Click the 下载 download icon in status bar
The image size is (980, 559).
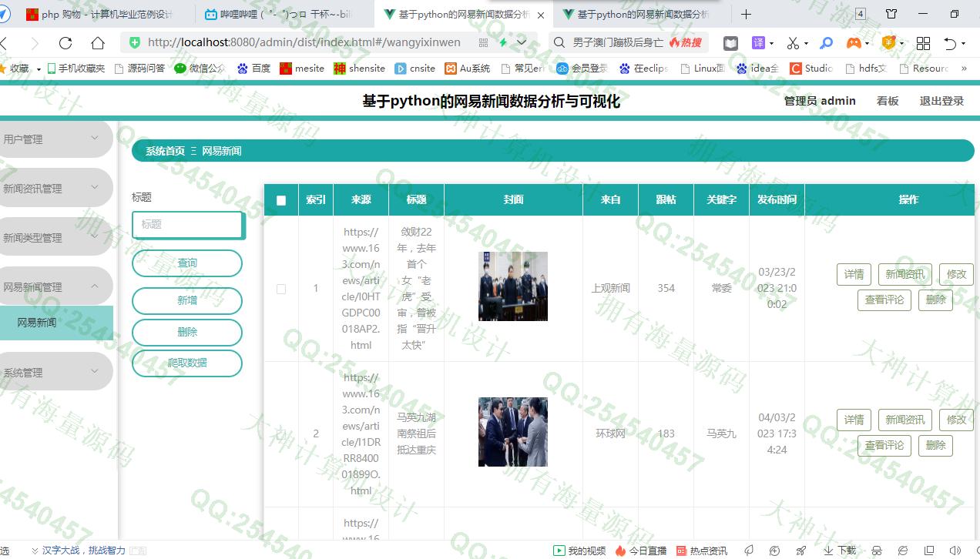pos(840,551)
